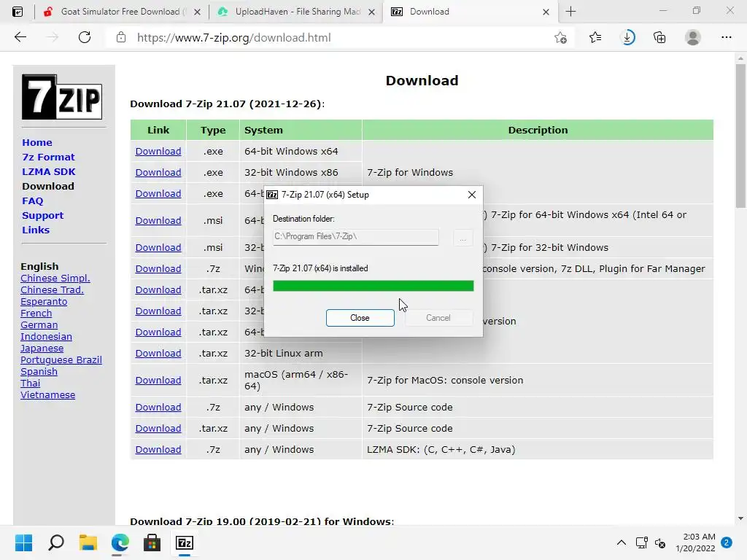Switch language to French

click(36, 313)
